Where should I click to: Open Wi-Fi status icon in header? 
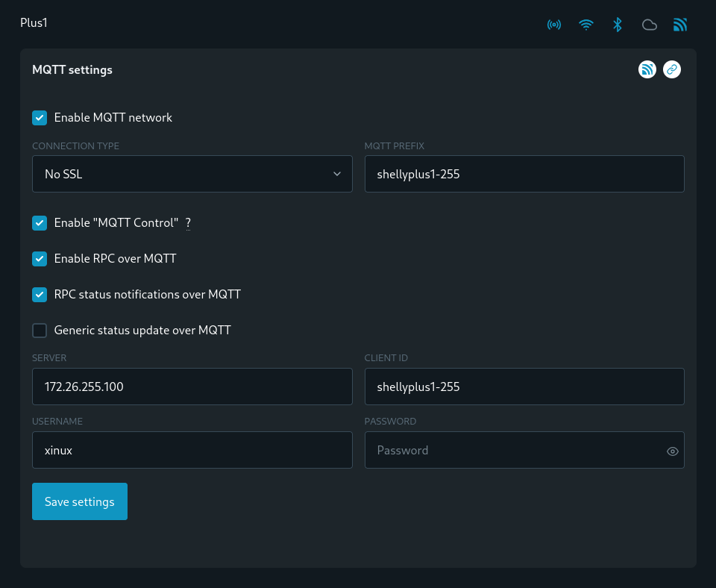point(586,25)
